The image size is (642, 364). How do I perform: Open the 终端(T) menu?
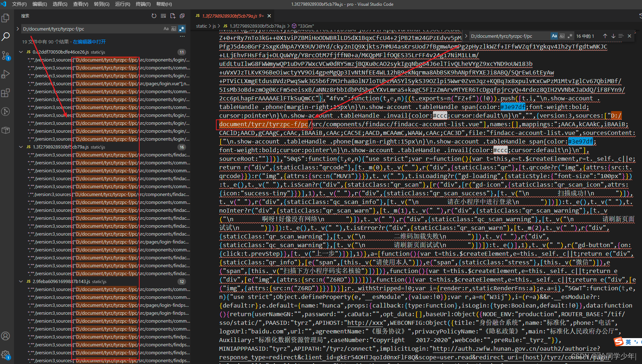tap(143, 4)
